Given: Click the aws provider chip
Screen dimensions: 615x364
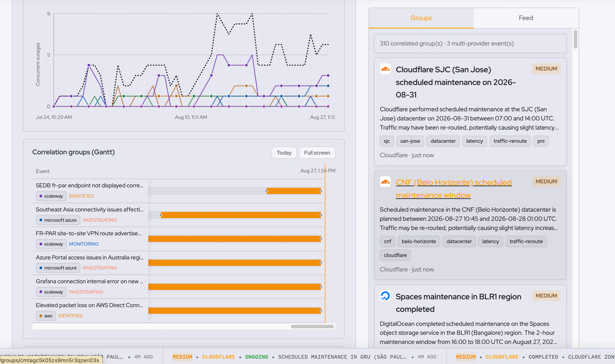Looking at the screenshot, I should click(46, 316).
